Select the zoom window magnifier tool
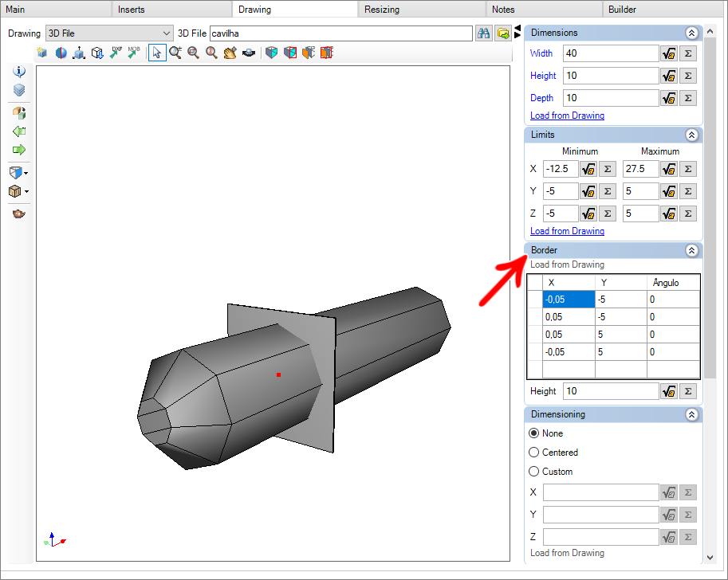 [193, 53]
